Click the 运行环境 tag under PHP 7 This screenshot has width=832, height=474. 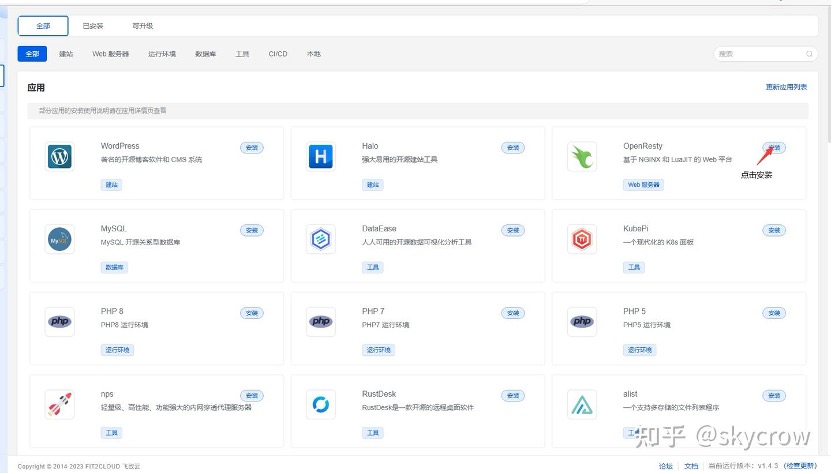click(x=378, y=350)
